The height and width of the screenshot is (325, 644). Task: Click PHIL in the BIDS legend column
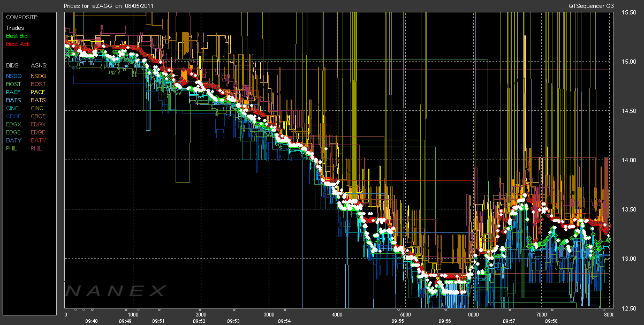[x=13, y=148]
